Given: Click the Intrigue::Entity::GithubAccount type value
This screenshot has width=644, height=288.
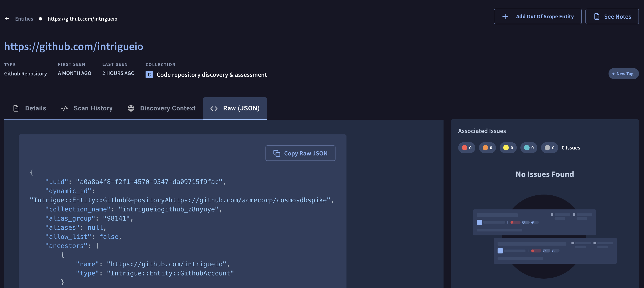Looking at the screenshot, I should click(170, 273).
